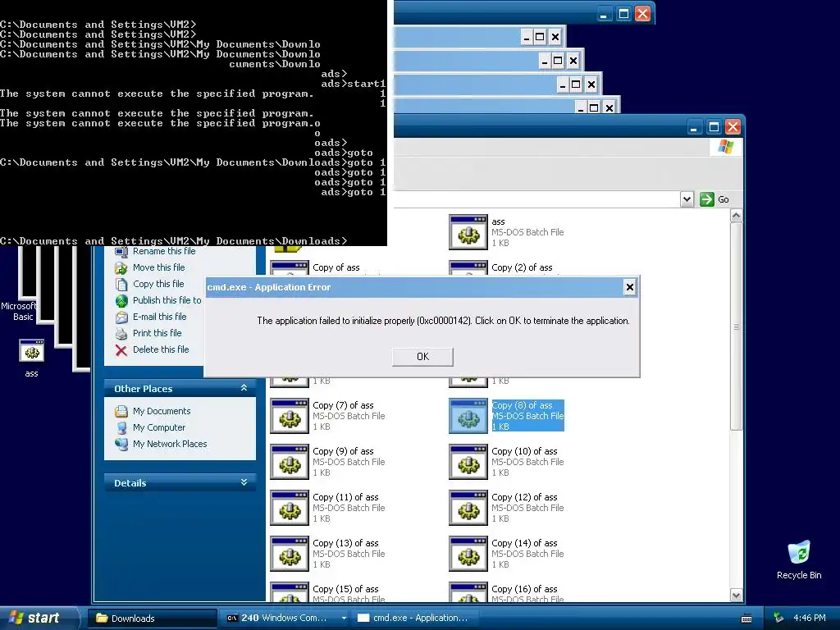Select the 'ass' batch file icon in Explorer

pos(468,232)
